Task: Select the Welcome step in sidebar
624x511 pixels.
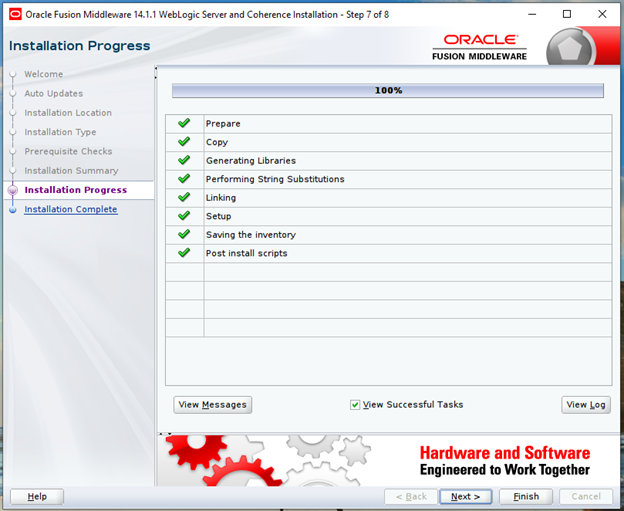Action: click(43, 74)
